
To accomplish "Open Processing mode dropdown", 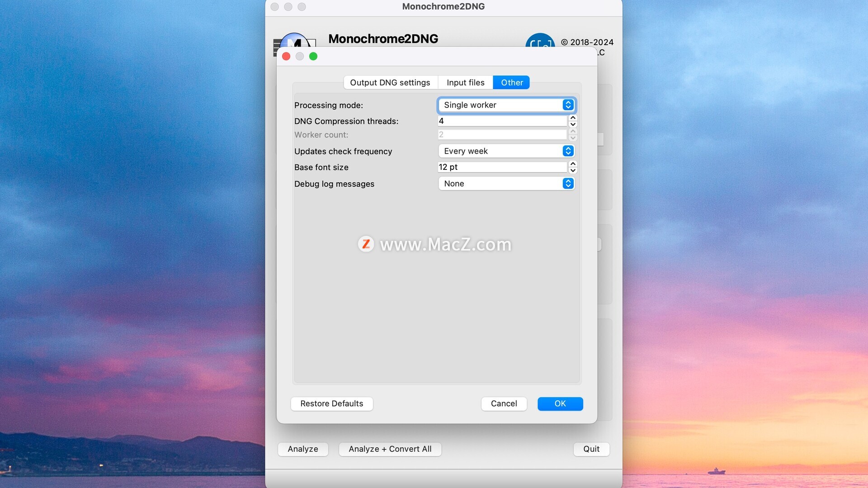I will [x=506, y=105].
